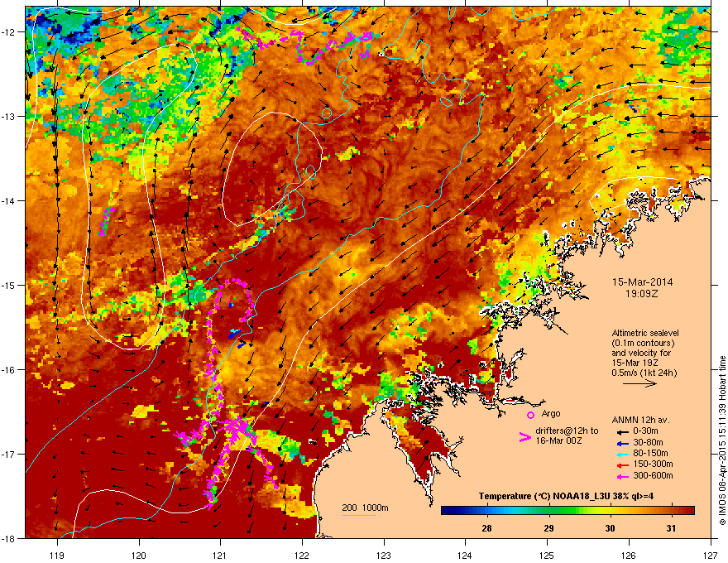The width and height of the screenshot is (728, 563).
Task: Click the blue 30-80m arrow legend symbol
Action: (x=621, y=443)
